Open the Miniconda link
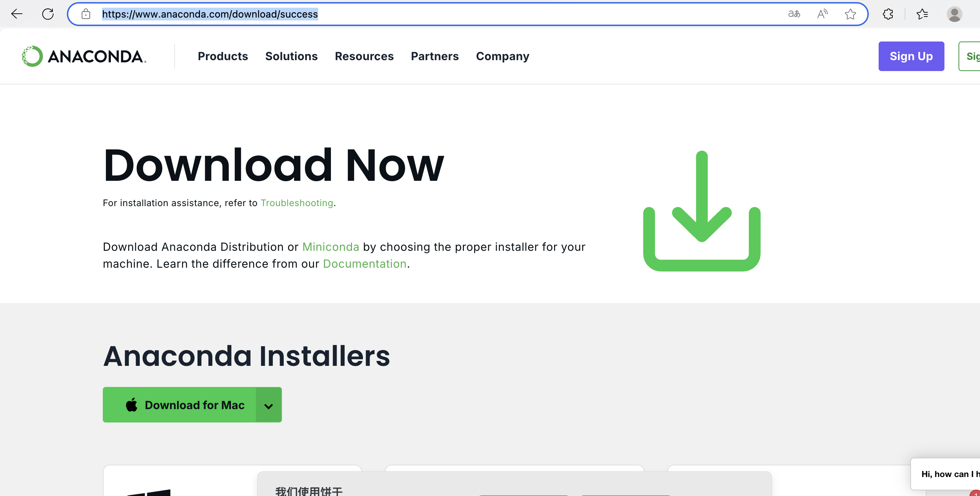 pyautogui.click(x=330, y=247)
